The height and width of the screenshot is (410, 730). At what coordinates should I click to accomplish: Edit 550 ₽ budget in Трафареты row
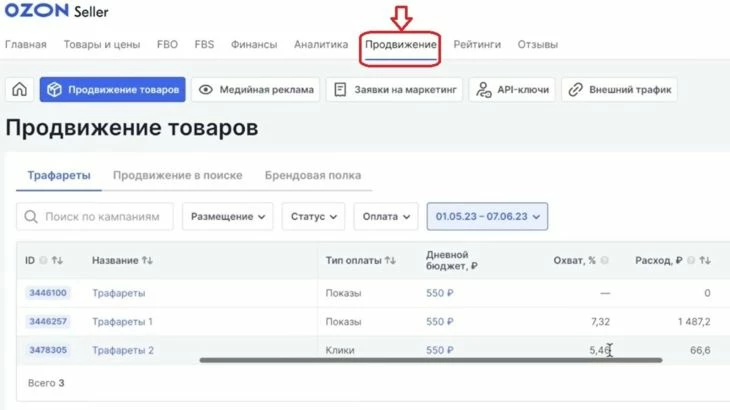[x=439, y=293]
